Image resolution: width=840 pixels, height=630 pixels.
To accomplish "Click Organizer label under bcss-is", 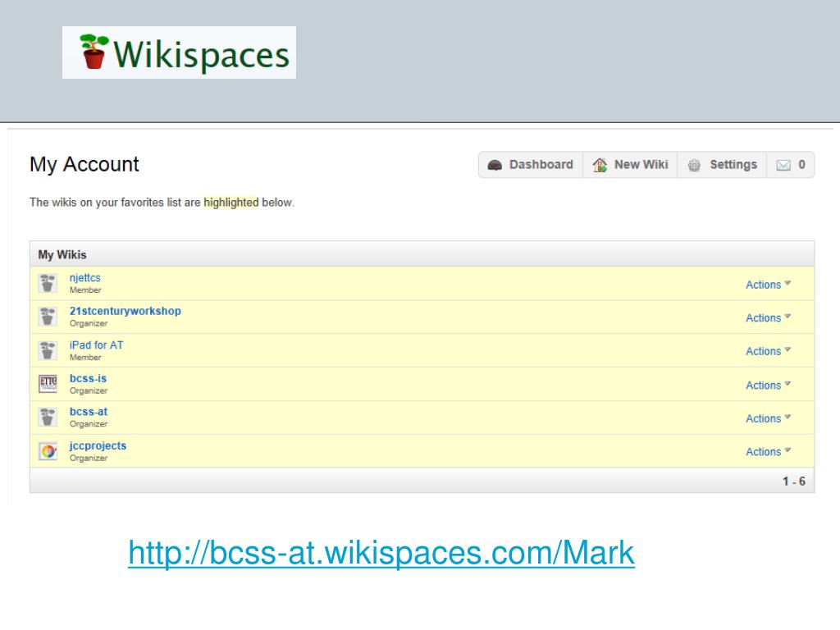I will pyautogui.click(x=89, y=390).
